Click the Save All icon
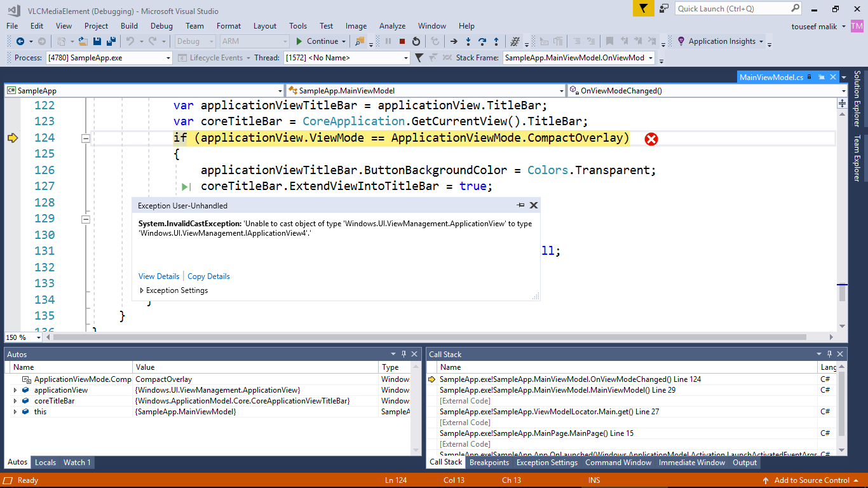The width and height of the screenshot is (868, 488). [110, 41]
